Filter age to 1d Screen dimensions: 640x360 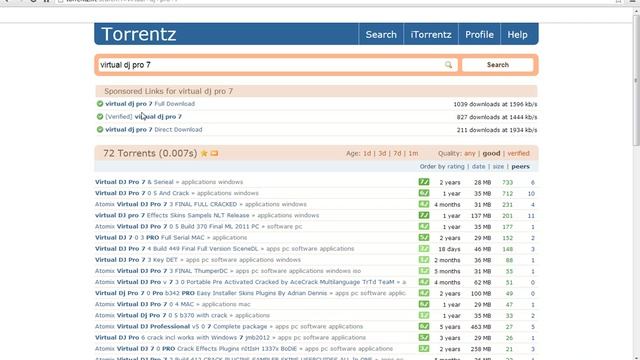click(367, 153)
